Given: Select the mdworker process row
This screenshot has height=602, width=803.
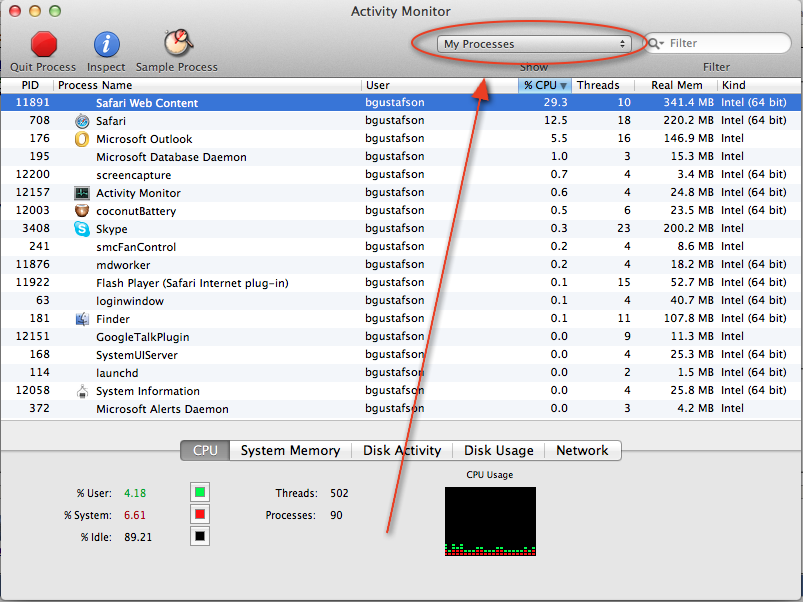Looking at the screenshot, I should [402, 265].
